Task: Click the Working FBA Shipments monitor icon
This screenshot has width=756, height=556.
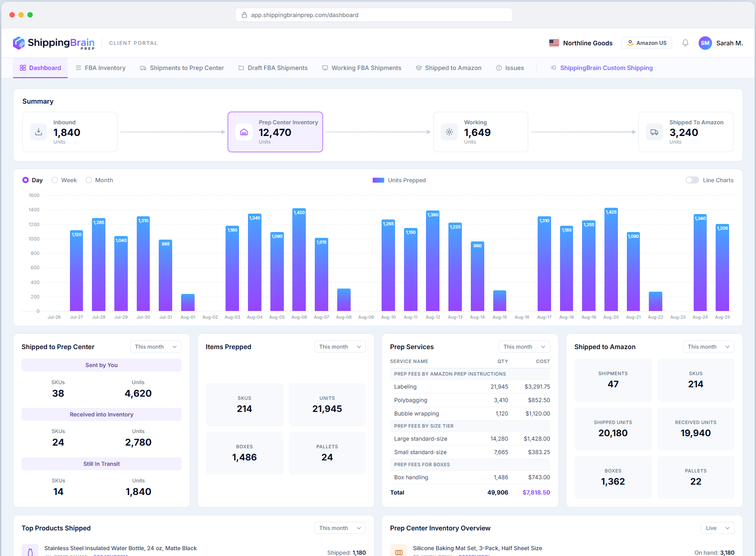Action: coord(325,68)
